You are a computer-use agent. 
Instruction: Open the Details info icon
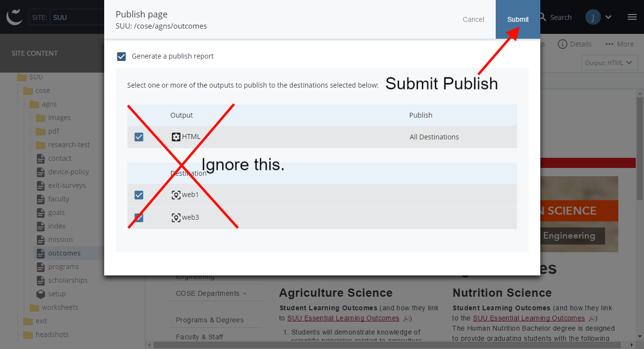[563, 44]
